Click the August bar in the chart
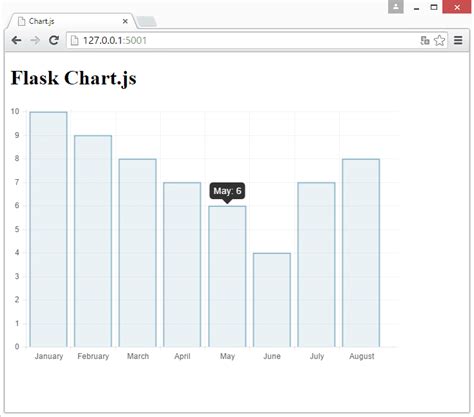474x417 pixels. [x=361, y=253]
